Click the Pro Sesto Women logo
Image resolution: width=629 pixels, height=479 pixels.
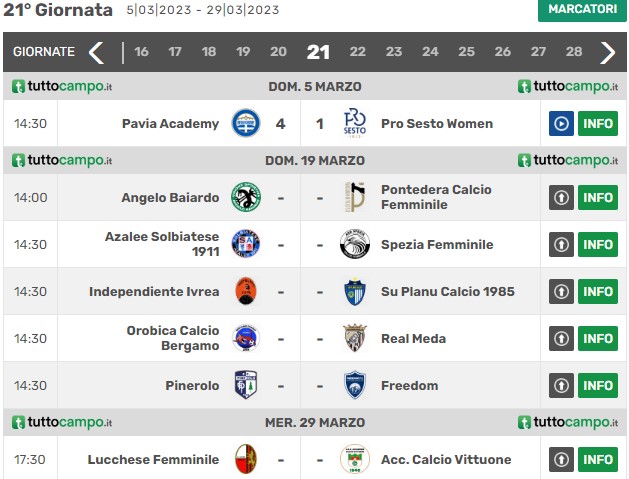[355, 123]
